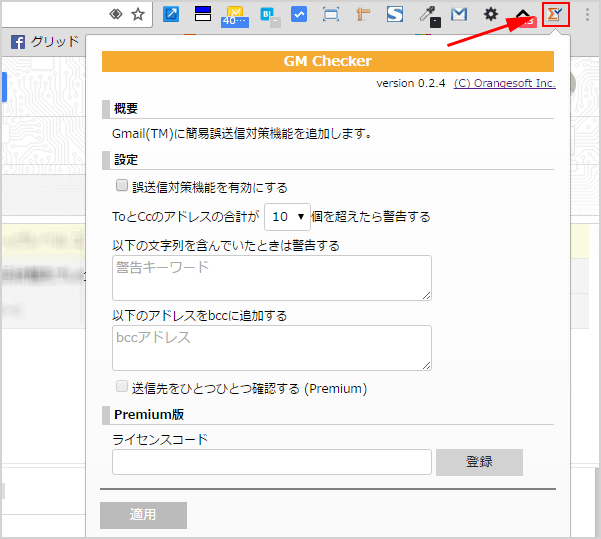Click the diamond-shaped address bar icon
This screenshot has width=601, height=539.
[116, 15]
